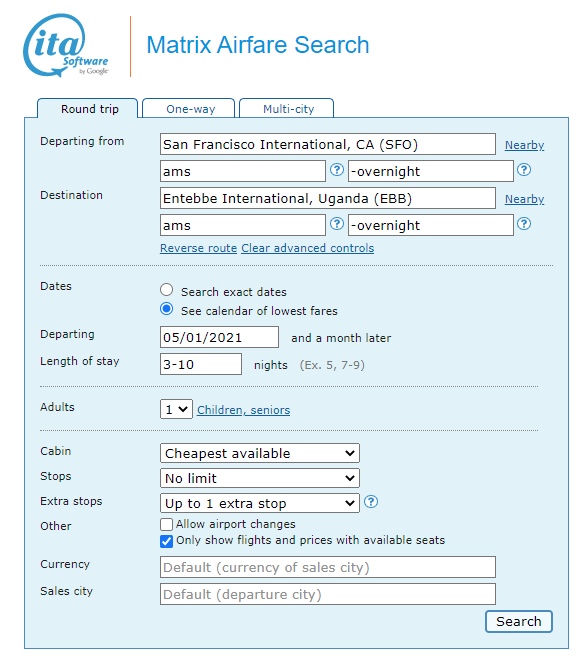Toggle Only show flights with available seats
Image resolution: width=578 pixels, height=663 pixels.
[x=167, y=541]
